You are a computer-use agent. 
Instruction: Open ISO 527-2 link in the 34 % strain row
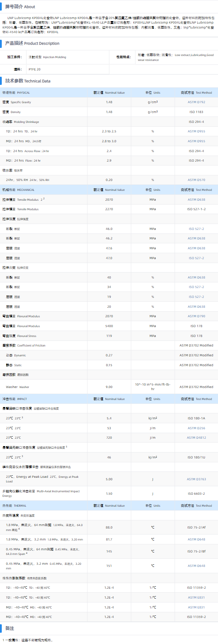(x=196, y=287)
